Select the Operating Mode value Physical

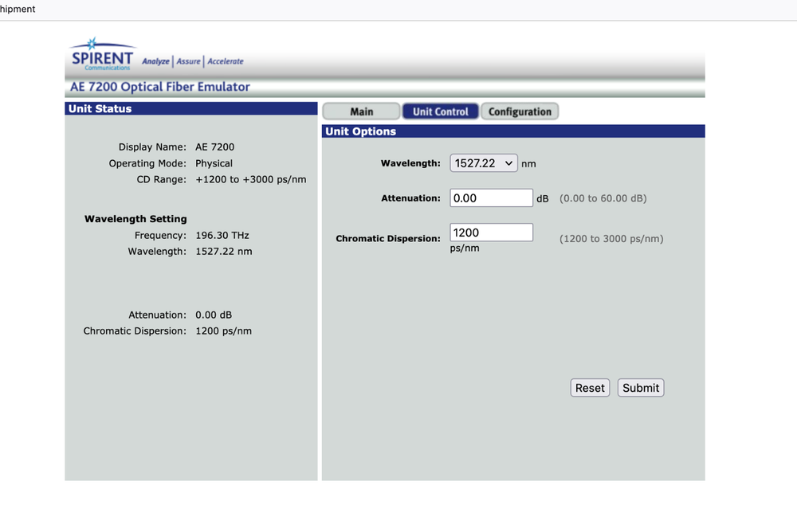point(214,163)
